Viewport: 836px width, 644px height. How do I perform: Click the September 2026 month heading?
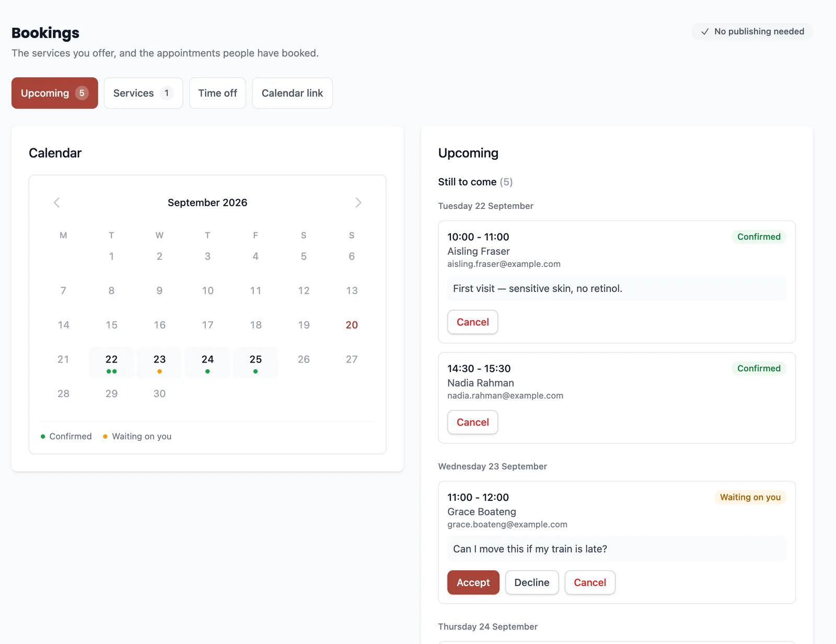(207, 203)
